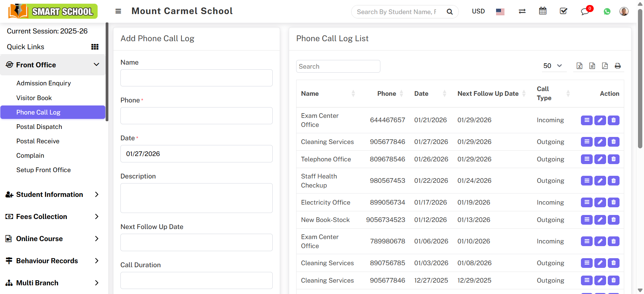The width and height of the screenshot is (644, 294).
Task: Open Visitor Book in the sidebar
Action: pyautogui.click(x=34, y=98)
